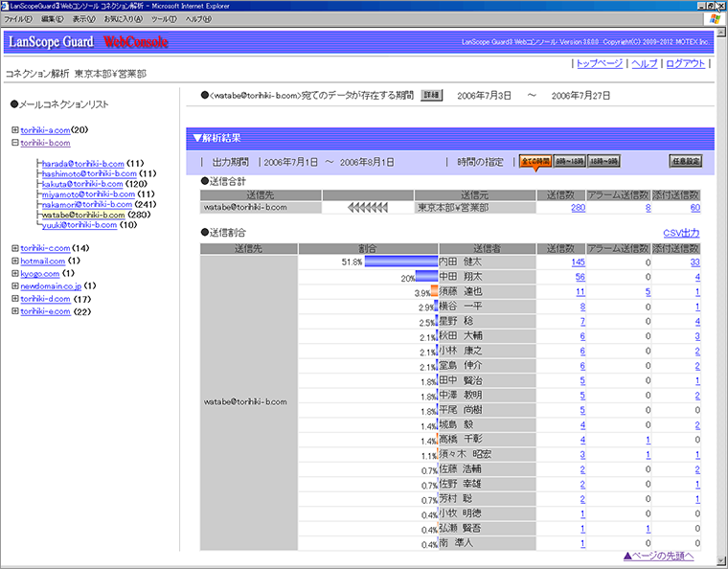Click the Internet Explorer title bar icon

tap(5, 6)
